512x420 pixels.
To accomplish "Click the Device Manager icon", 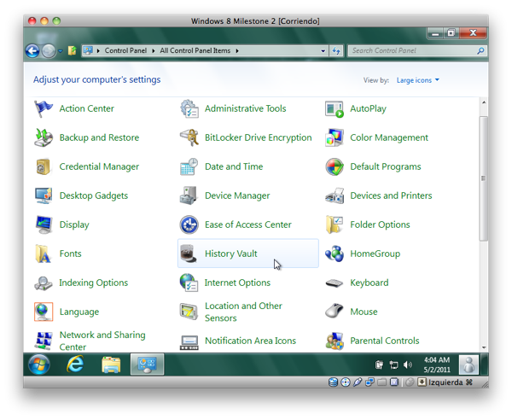I will coord(189,195).
